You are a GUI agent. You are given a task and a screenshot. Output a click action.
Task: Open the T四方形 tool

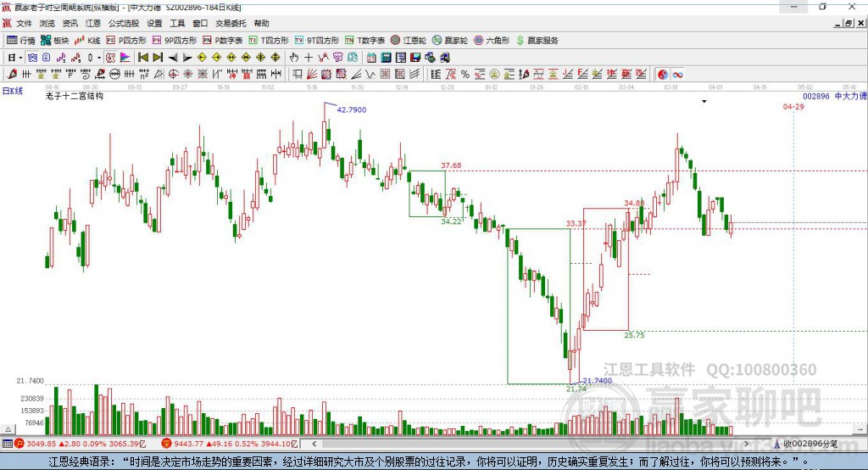(x=269, y=41)
